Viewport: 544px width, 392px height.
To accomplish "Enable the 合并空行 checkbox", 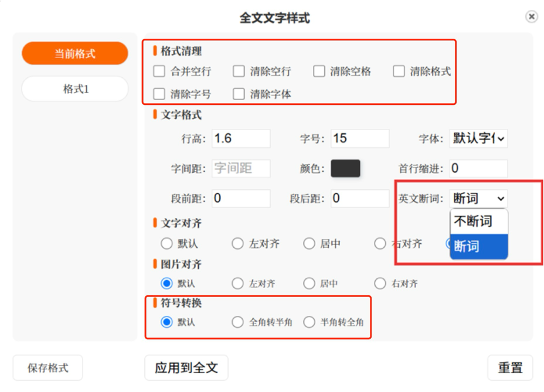I will point(159,71).
